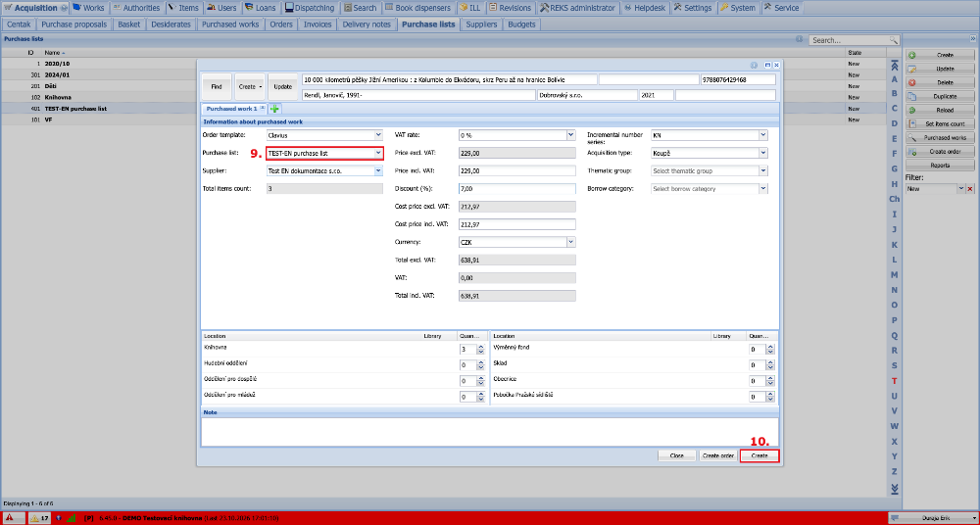Image resolution: width=980 pixels, height=525 pixels.
Task: Click the red alert icon in the status bar
Action: tap(10, 517)
